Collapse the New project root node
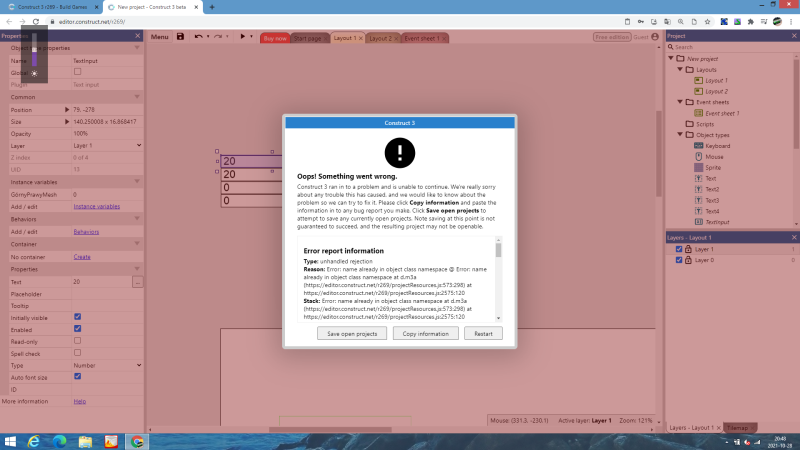The height and width of the screenshot is (450, 800). tap(671, 59)
